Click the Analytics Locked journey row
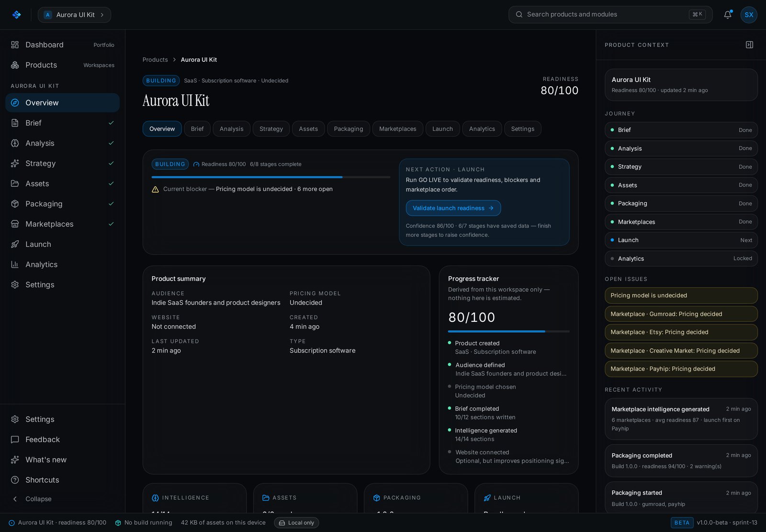 pyautogui.click(x=681, y=259)
